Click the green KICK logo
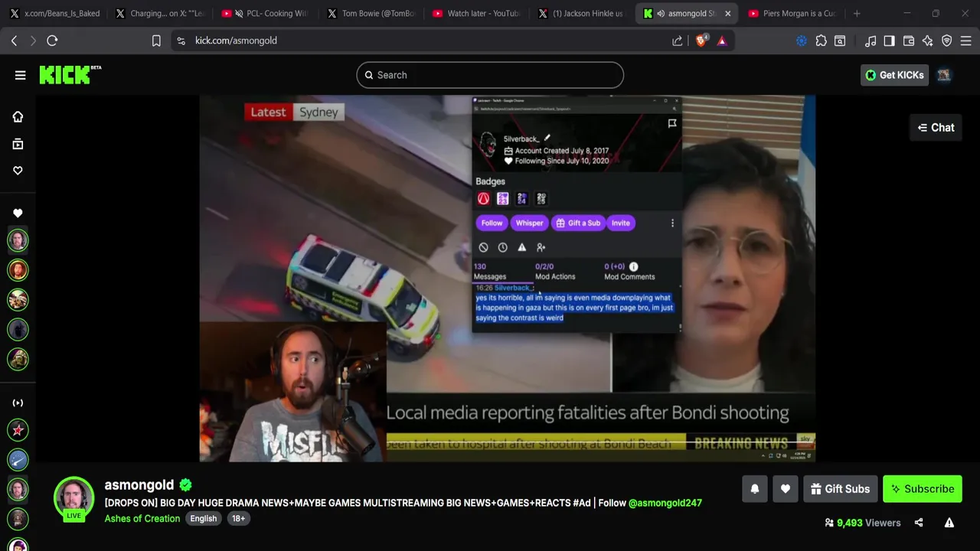 pyautogui.click(x=70, y=74)
